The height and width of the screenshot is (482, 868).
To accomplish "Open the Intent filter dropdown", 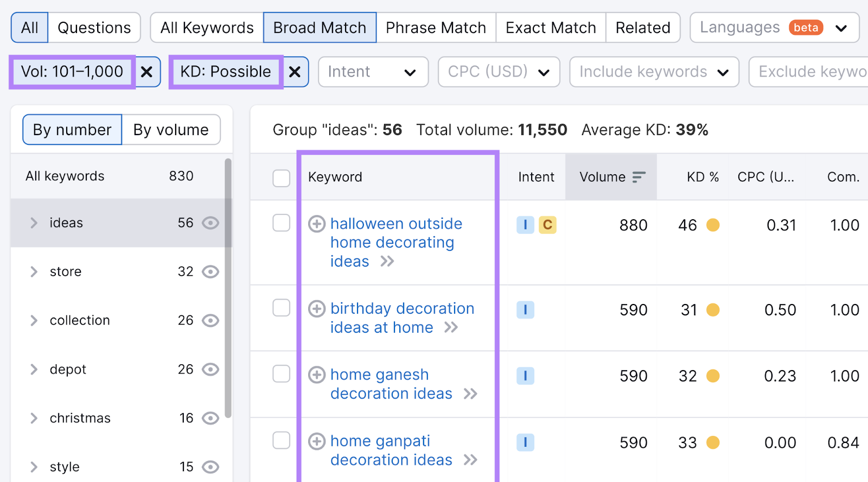I will coord(373,72).
